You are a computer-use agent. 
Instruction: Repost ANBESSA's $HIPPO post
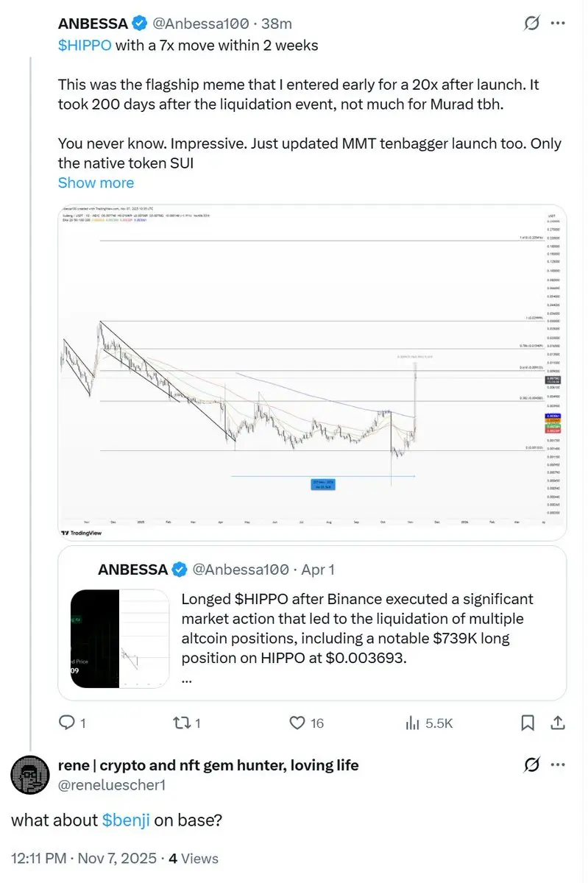181,723
